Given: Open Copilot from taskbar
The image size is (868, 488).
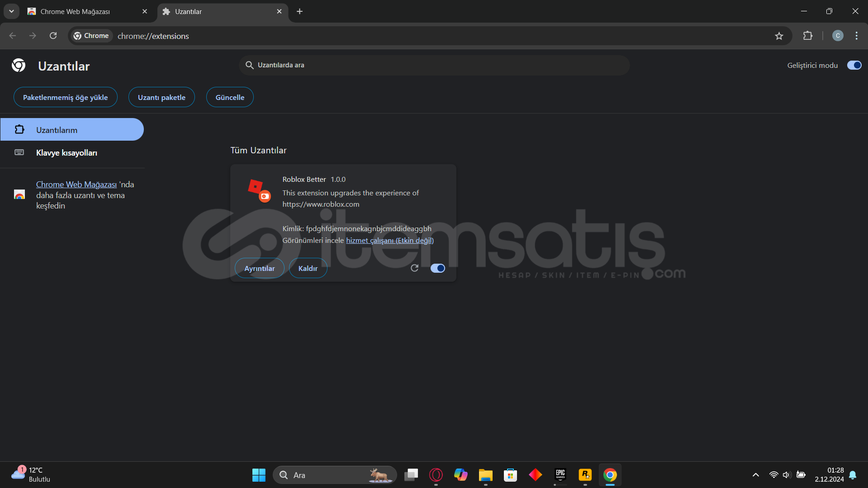Looking at the screenshot, I should (x=461, y=475).
